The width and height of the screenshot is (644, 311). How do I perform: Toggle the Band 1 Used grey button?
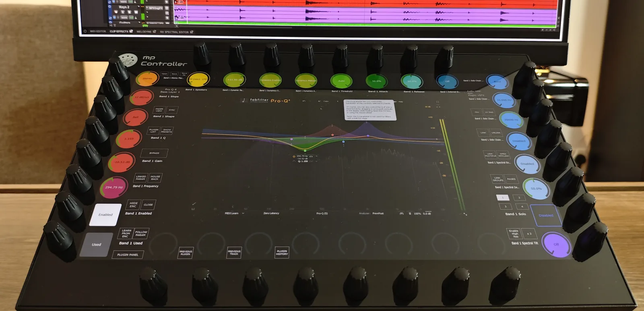(96, 245)
